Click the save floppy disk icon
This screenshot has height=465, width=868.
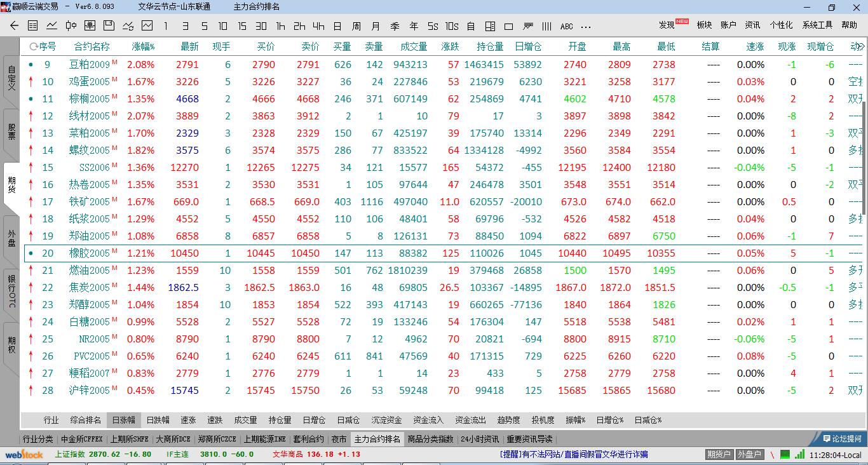coord(109,26)
